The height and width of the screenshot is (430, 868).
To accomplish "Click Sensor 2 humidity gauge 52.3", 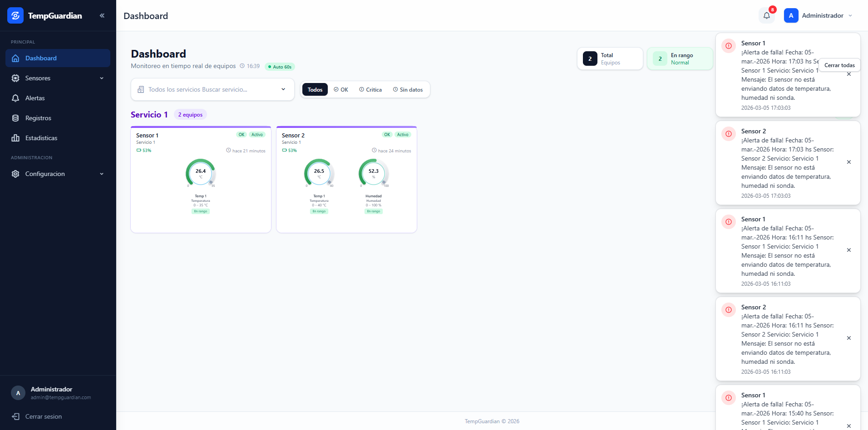I will pos(374,172).
